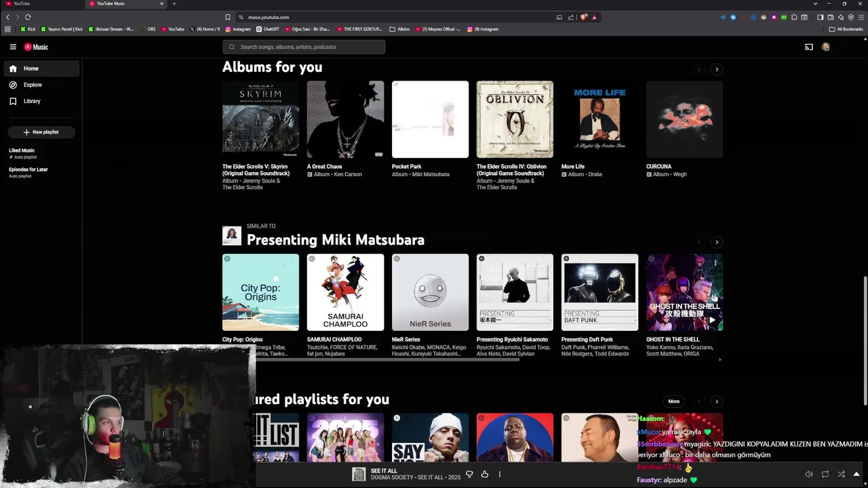Click DOGMA SOCIETY in the player bar
The height and width of the screenshot is (488, 868).
391,478
